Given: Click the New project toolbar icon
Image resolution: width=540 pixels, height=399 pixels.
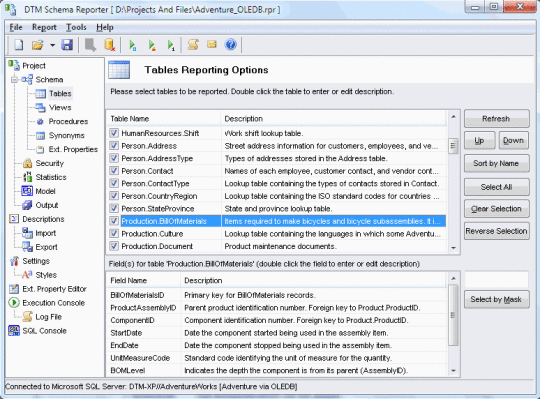Looking at the screenshot, I should click(x=19, y=45).
